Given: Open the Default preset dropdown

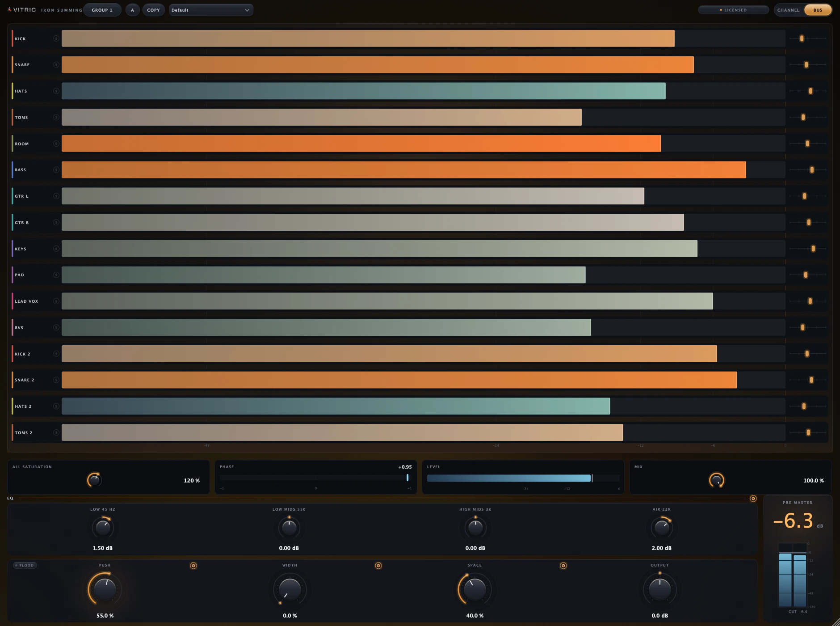Looking at the screenshot, I should [x=211, y=10].
